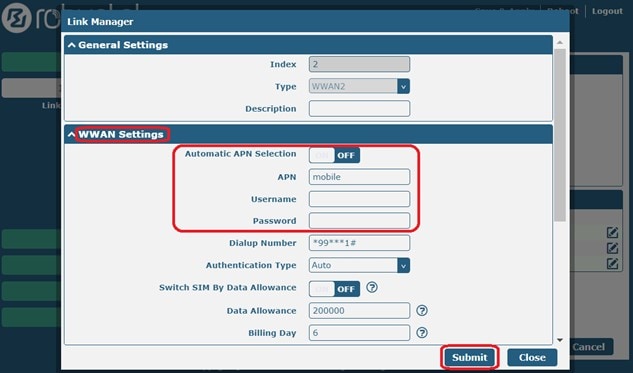
Task: Click the dialog vertical scrollbar thumb
Action: pyautogui.click(x=560, y=135)
